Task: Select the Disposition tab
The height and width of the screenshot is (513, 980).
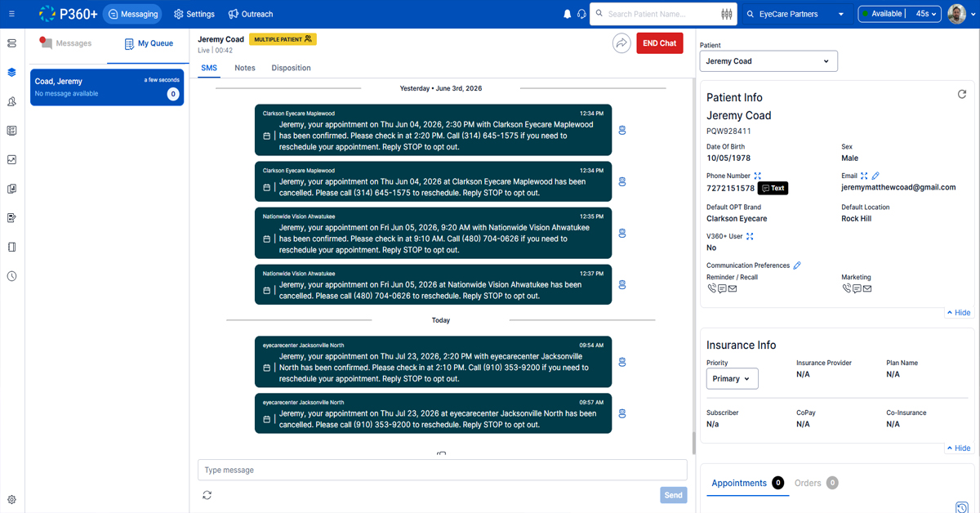Action: click(291, 68)
